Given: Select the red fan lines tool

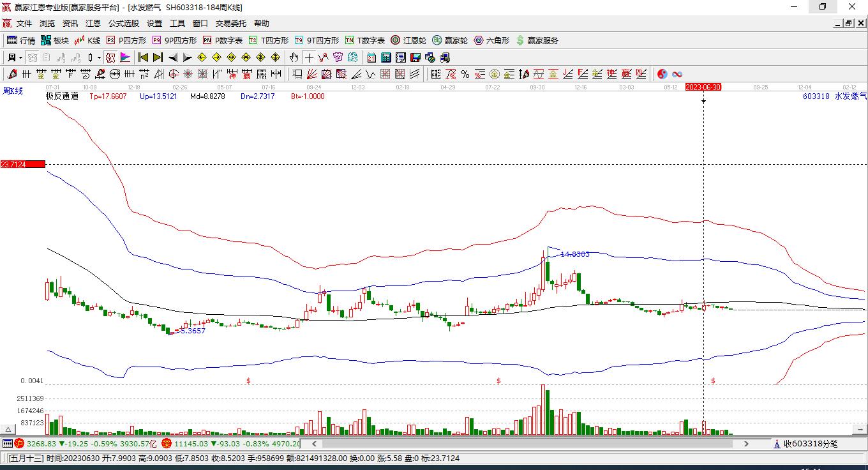Looking at the screenshot, I should click(x=312, y=74).
